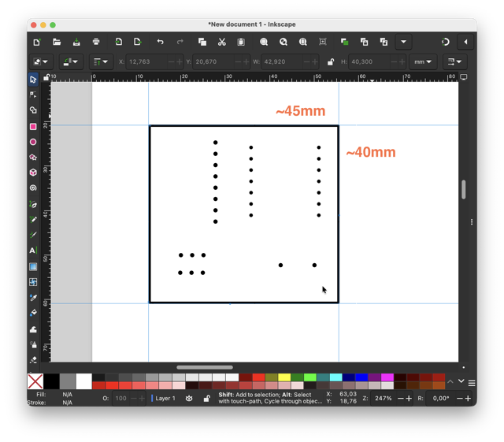Click the Undo arrow
Screen dimensions: 504x442
point(161,42)
